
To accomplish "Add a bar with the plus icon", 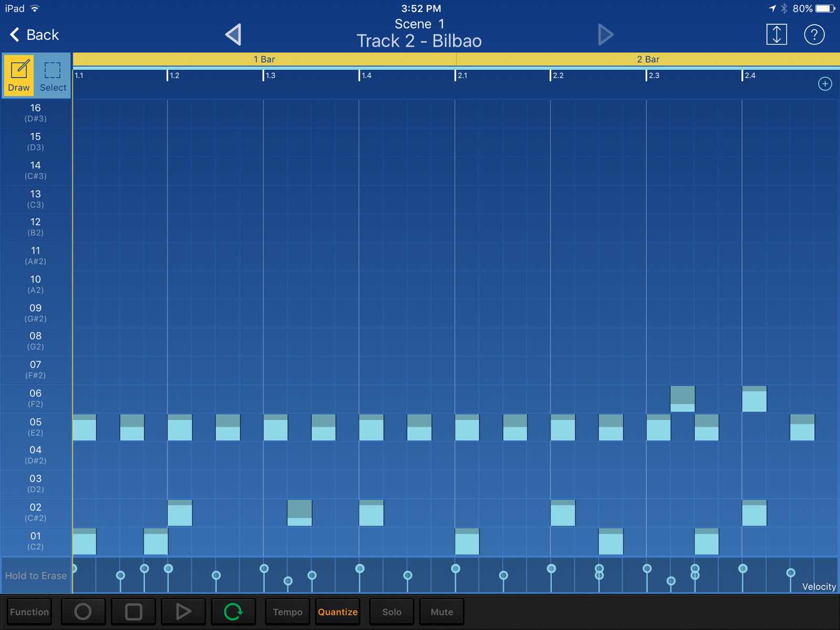I will (x=825, y=84).
